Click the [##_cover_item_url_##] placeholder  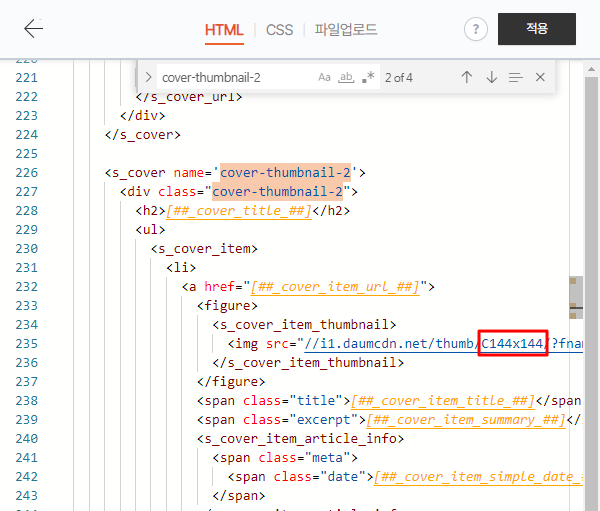335,286
